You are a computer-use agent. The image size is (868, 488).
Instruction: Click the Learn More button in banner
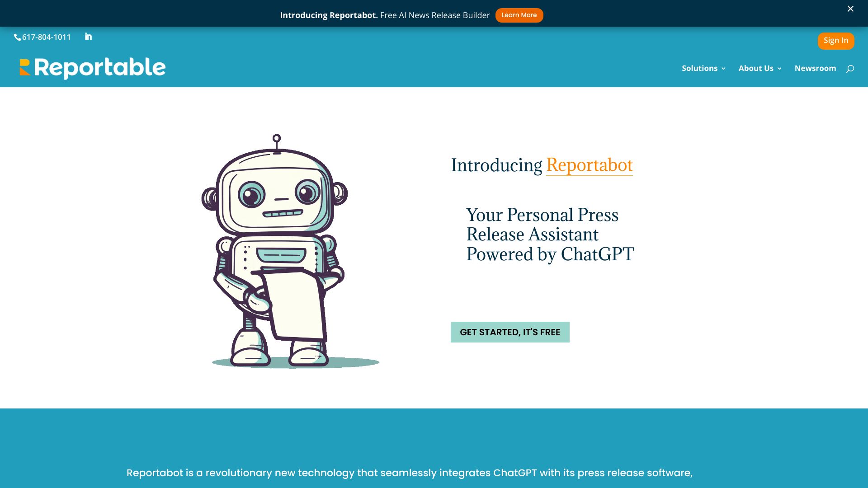519,15
